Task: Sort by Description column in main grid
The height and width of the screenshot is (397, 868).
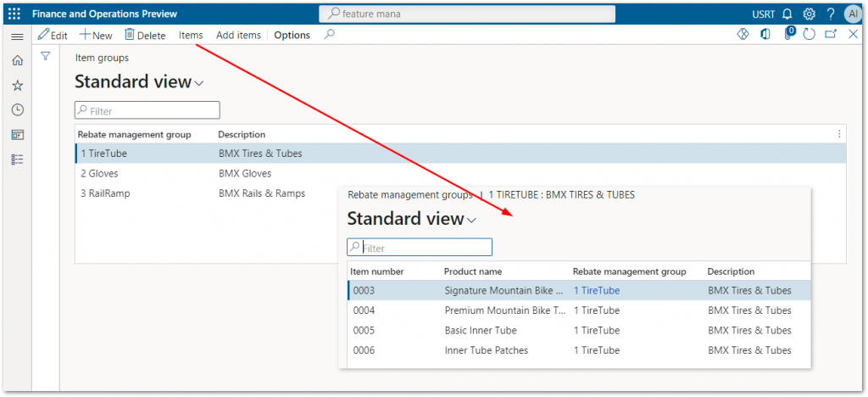Action: [x=242, y=134]
